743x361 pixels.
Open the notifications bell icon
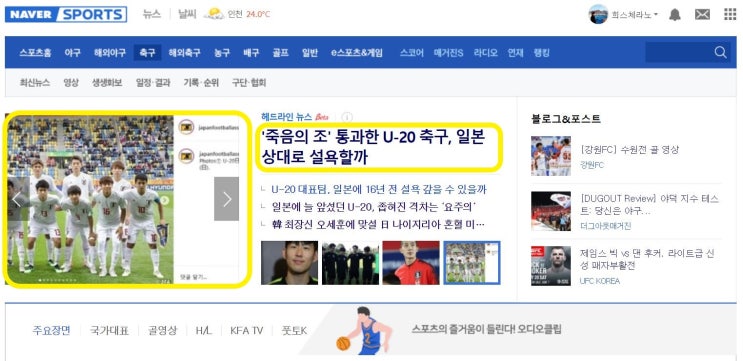[x=675, y=15]
